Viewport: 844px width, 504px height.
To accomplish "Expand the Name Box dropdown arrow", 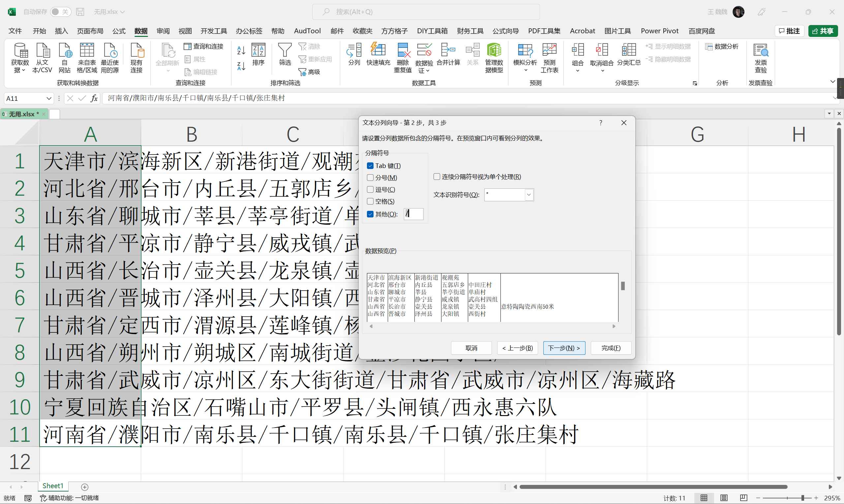I will 48,98.
